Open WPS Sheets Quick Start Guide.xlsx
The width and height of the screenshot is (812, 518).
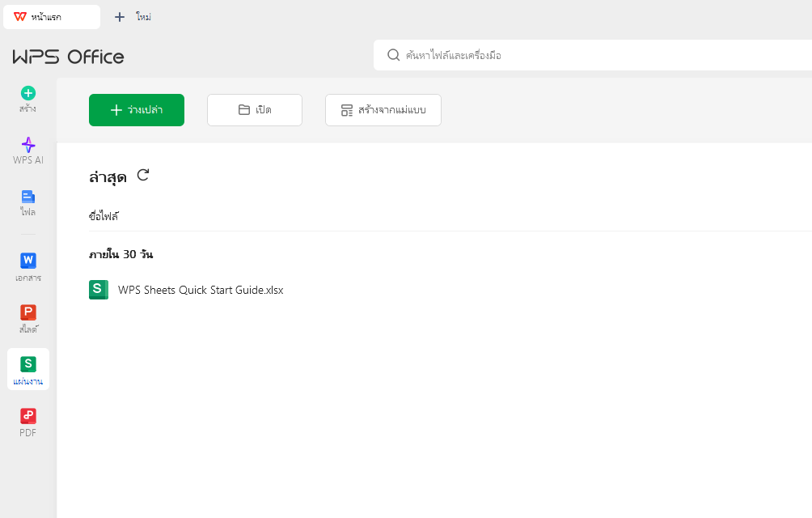201,289
